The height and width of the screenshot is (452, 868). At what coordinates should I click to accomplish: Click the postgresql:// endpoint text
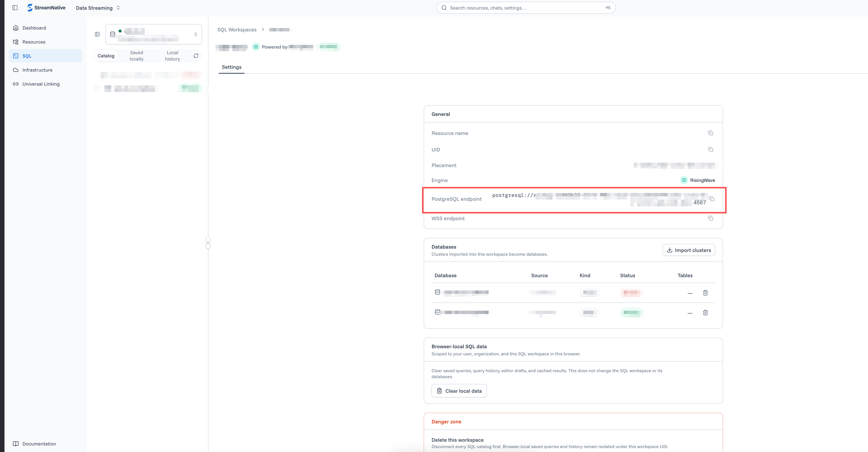pos(514,195)
